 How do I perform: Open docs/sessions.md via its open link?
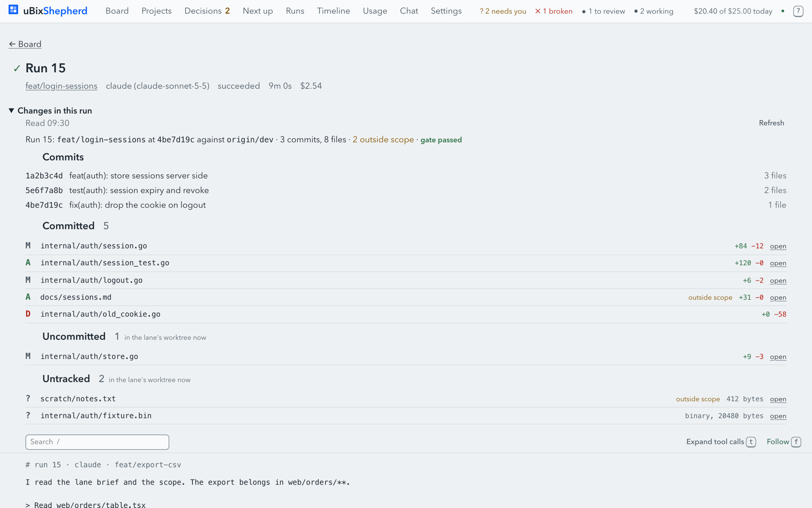778,298
